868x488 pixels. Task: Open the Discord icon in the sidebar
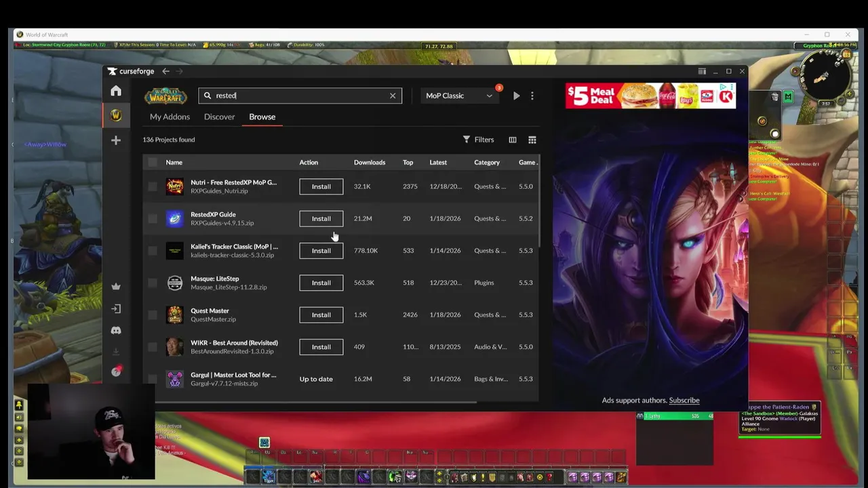point(116,330)
